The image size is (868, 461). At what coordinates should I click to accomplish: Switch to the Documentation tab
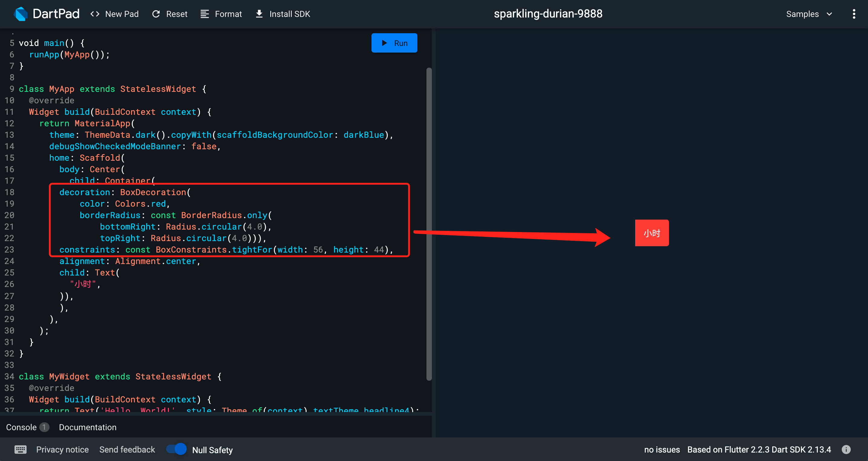(88, 427)
